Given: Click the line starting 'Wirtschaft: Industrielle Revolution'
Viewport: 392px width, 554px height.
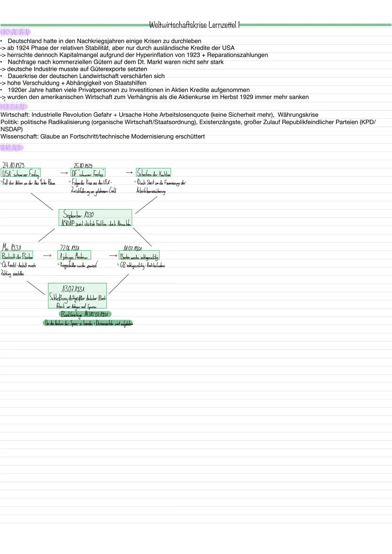Looking at the screenshot, I should tap(159, 115).
